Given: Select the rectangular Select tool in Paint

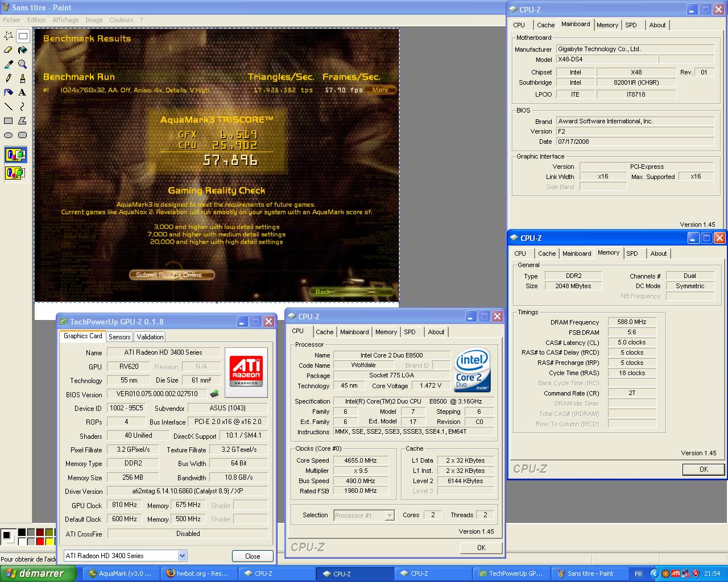Looking at the screenshot, I should point(23,35).
